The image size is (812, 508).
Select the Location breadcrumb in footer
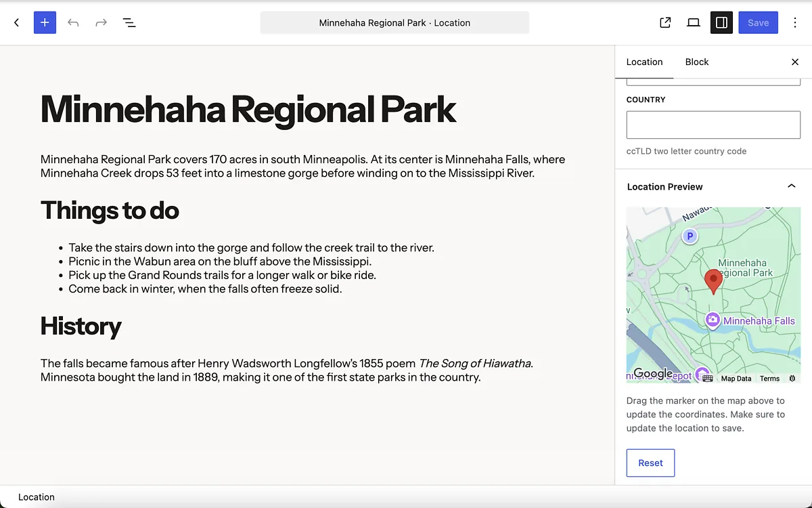click(37, 496)
